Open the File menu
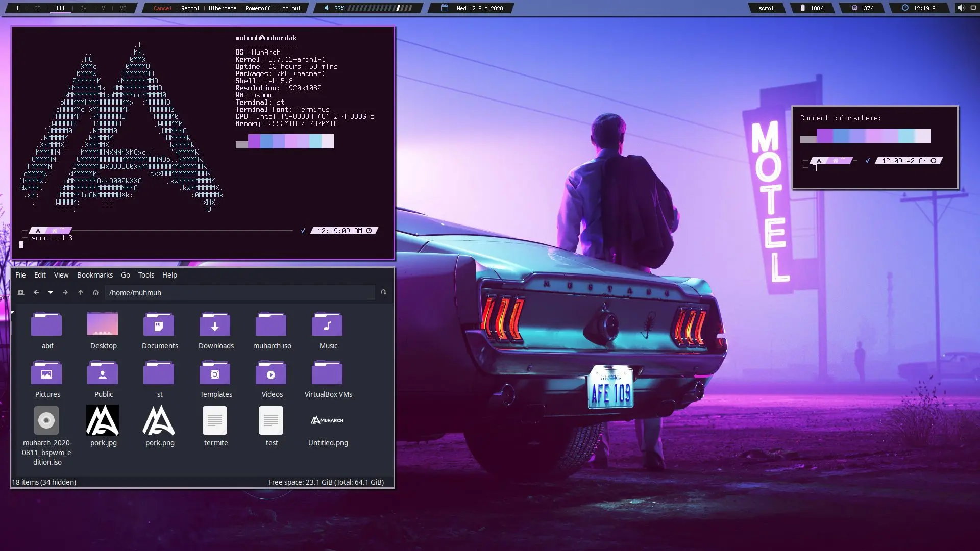 click(20, 275)
